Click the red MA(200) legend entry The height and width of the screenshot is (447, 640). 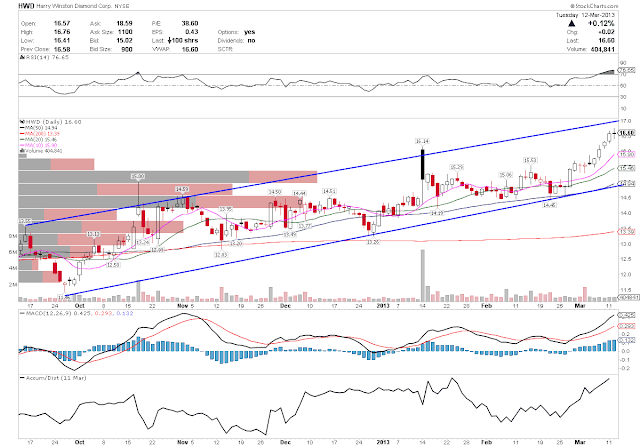pyautogui.click(x=40, y=133)
